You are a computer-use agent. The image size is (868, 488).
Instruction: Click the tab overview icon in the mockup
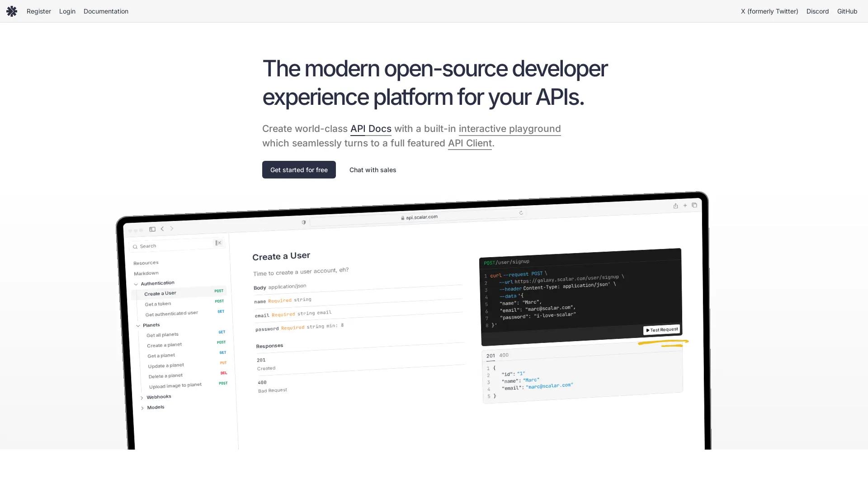pyautogui.click(x=694, y=206)
